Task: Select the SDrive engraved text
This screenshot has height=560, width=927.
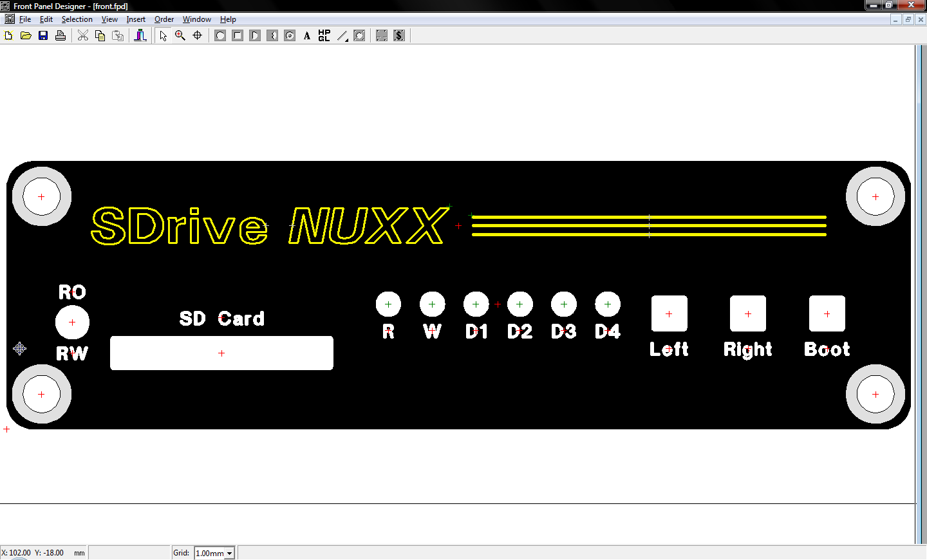Action: [x=180, y=226]
